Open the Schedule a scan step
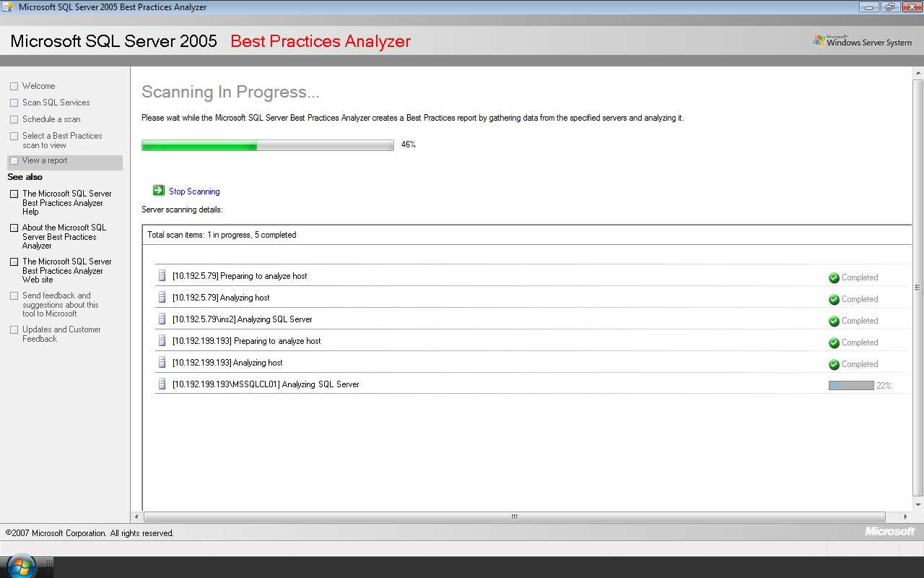The width and height of the screenshot is (924, 578). point(51,119)
